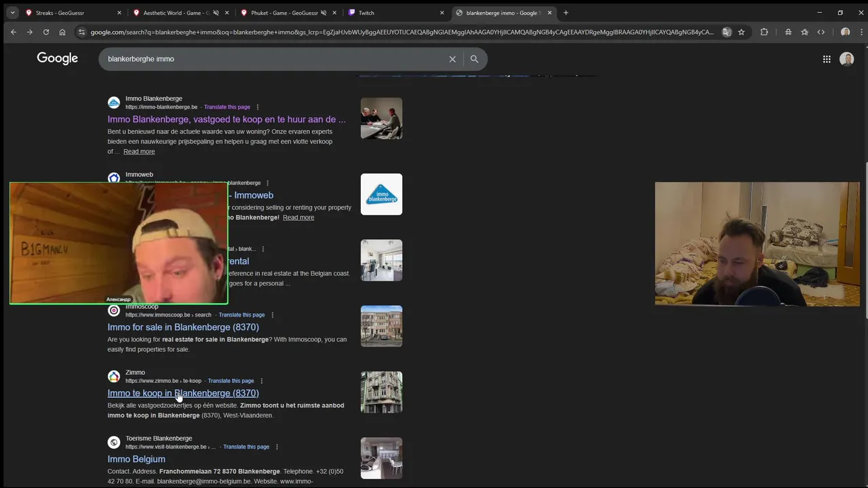This screenshot has height=488, width=868.
Task: Open the Google apps grid
Action: coord(827,59)
